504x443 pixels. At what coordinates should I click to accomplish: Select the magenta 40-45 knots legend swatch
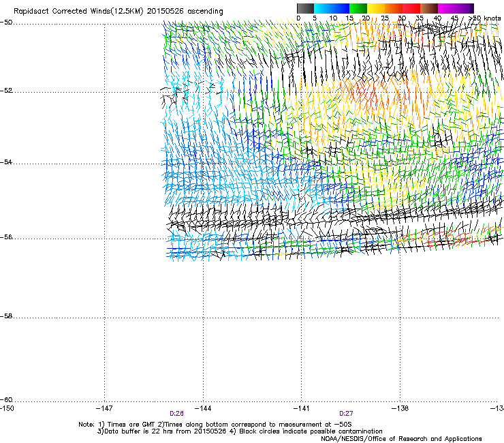pos(447,8)
